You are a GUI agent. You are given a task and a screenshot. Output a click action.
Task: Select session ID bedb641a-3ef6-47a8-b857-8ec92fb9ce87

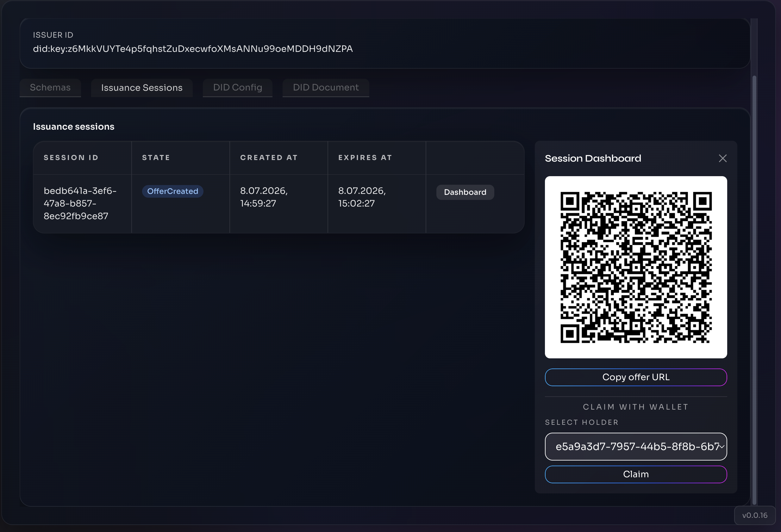coord(80,203)
